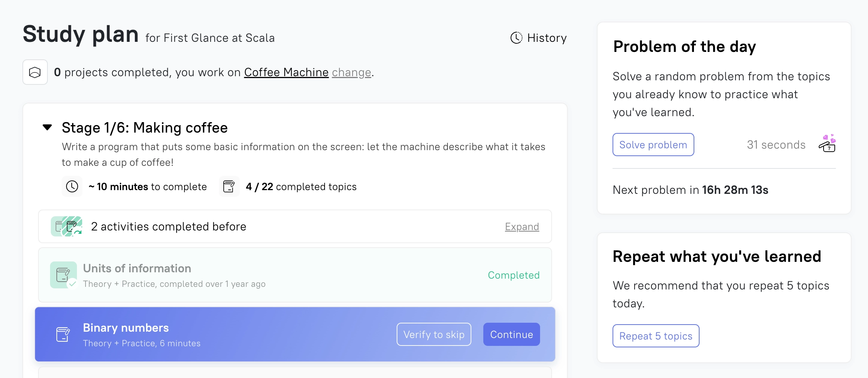Open the Coffee Machine project link
The height and width of the screenshot is (378, 868).
(x=286, y=72)
